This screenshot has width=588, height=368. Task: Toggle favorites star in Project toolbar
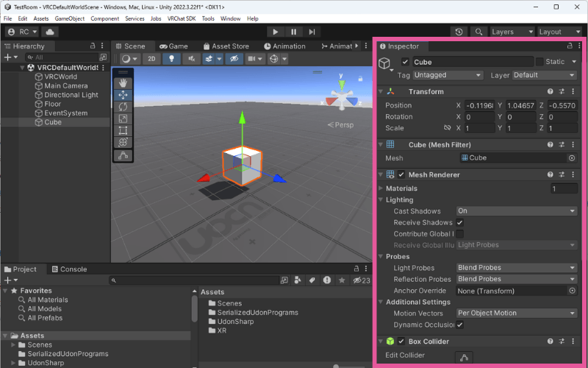click(x=342, y=280)
